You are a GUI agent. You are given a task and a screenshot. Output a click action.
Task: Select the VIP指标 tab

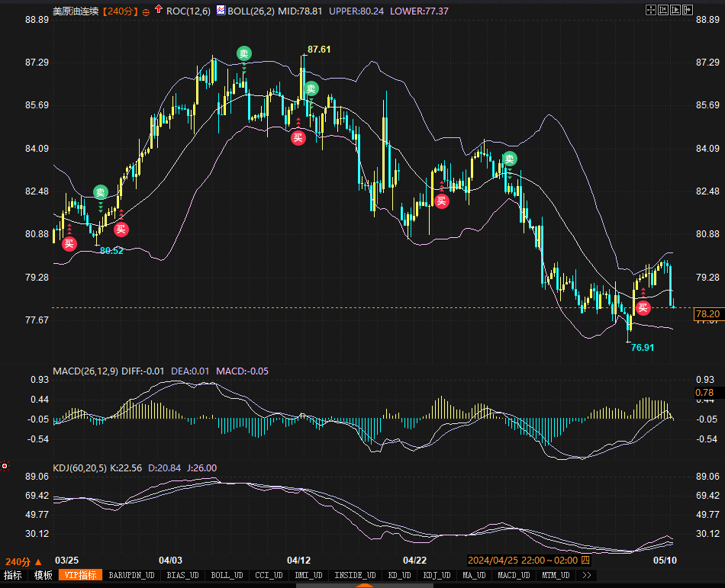pos(80,575)
